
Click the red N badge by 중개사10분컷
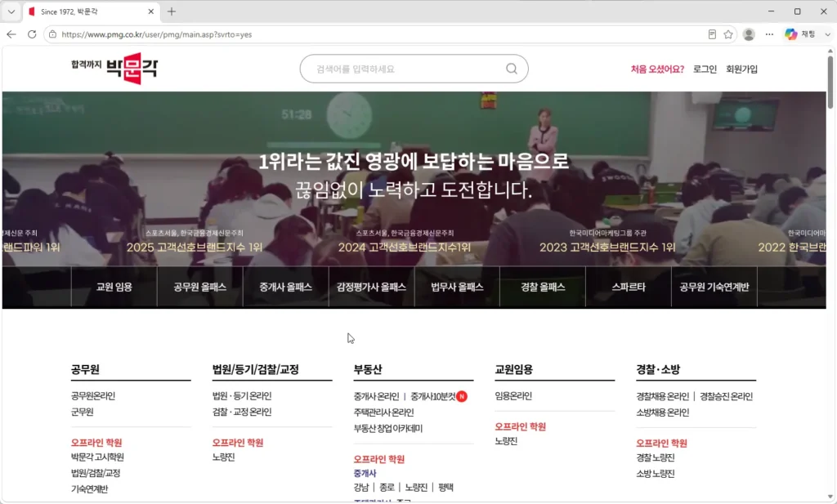(462, 397)
